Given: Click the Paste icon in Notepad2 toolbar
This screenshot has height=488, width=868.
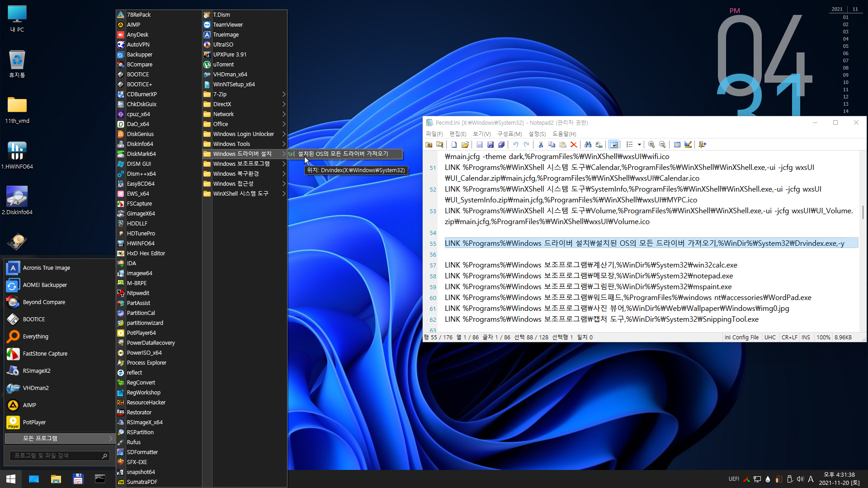Looking at the screenshot, I should pos(562,145).
